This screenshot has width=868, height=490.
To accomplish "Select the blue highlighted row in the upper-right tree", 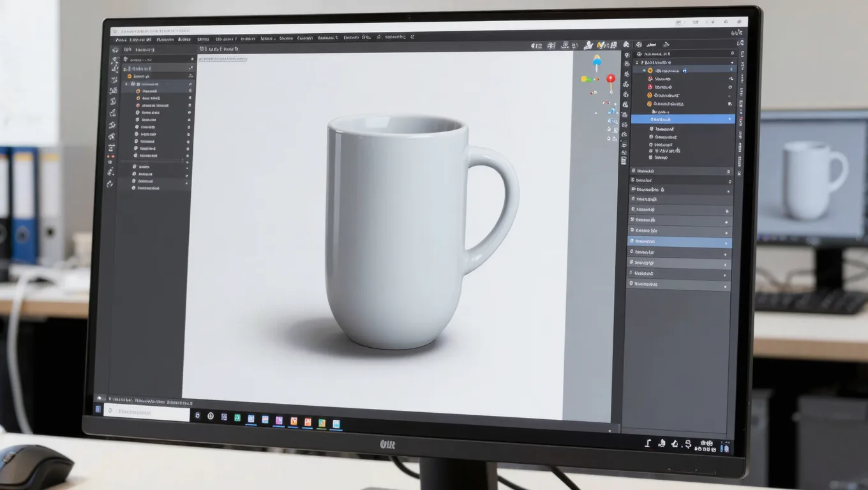I will tap(683, 119).
